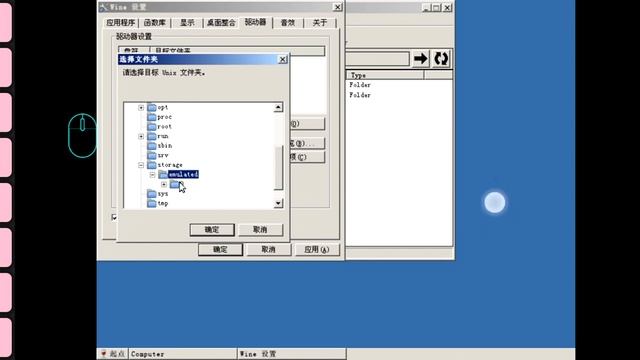Click the sys folder icon
Screen dimensions: 640x360
click(151, 194)
